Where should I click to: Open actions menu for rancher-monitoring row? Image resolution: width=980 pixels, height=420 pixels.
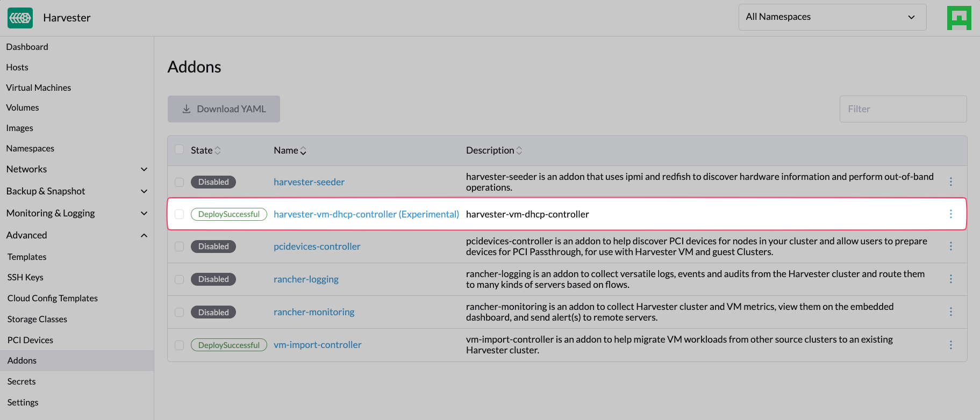coord(950,312)
